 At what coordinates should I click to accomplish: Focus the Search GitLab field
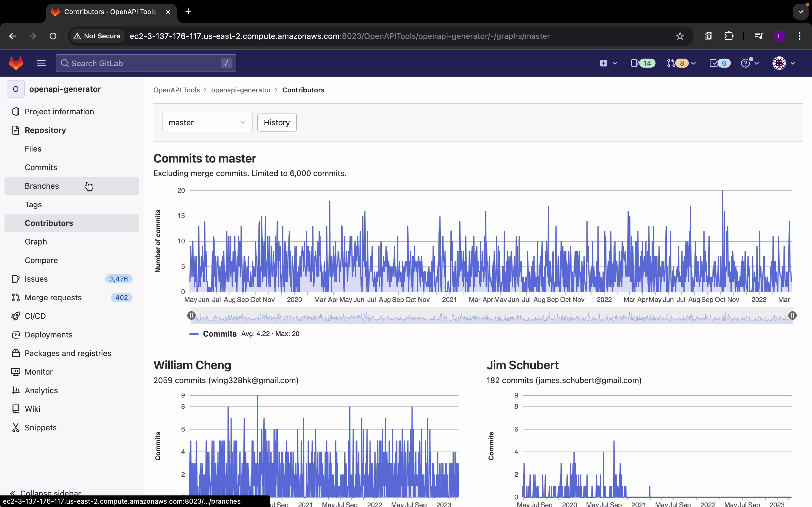[x=145, y=63]
